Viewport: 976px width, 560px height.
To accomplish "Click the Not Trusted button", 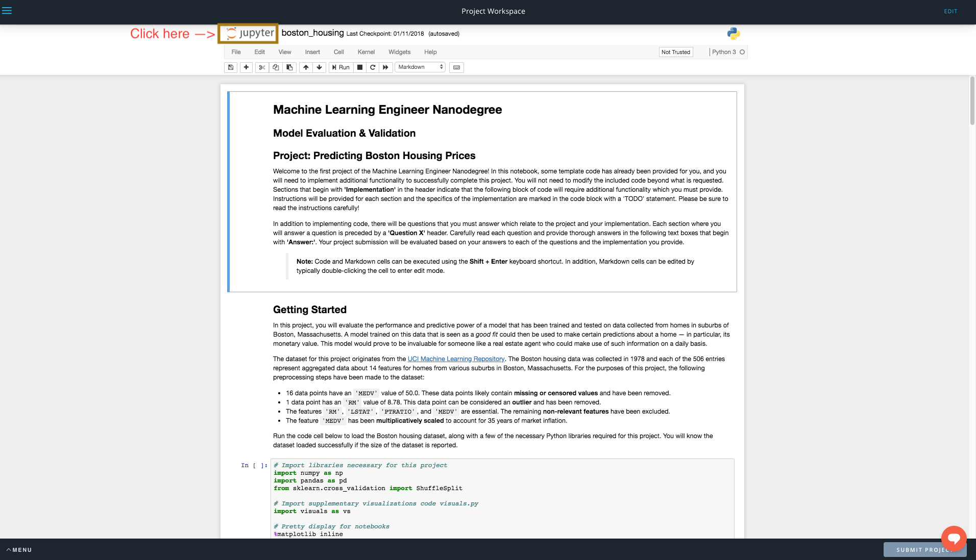I will (675, 52).
